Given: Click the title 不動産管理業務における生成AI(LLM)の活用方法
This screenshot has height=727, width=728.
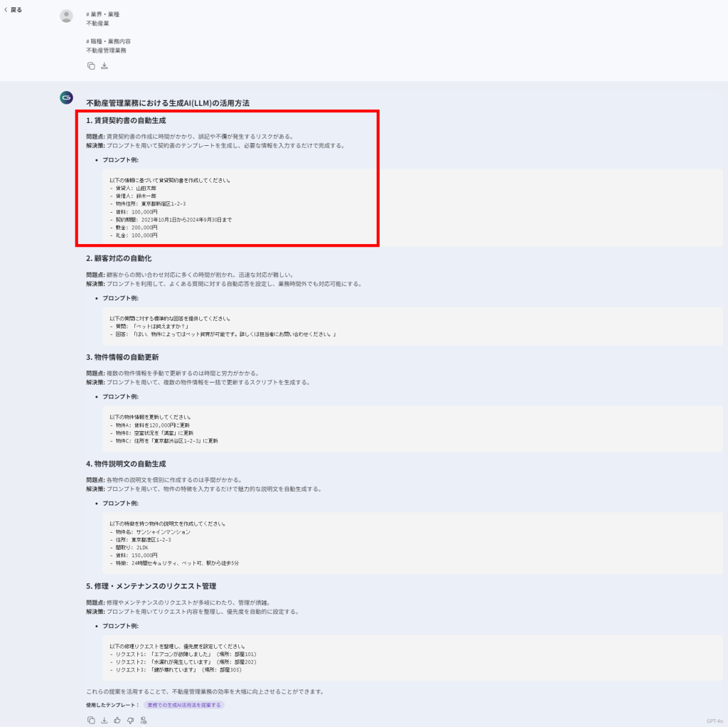Looking at the screenshot, I should [x=168, y=103].
